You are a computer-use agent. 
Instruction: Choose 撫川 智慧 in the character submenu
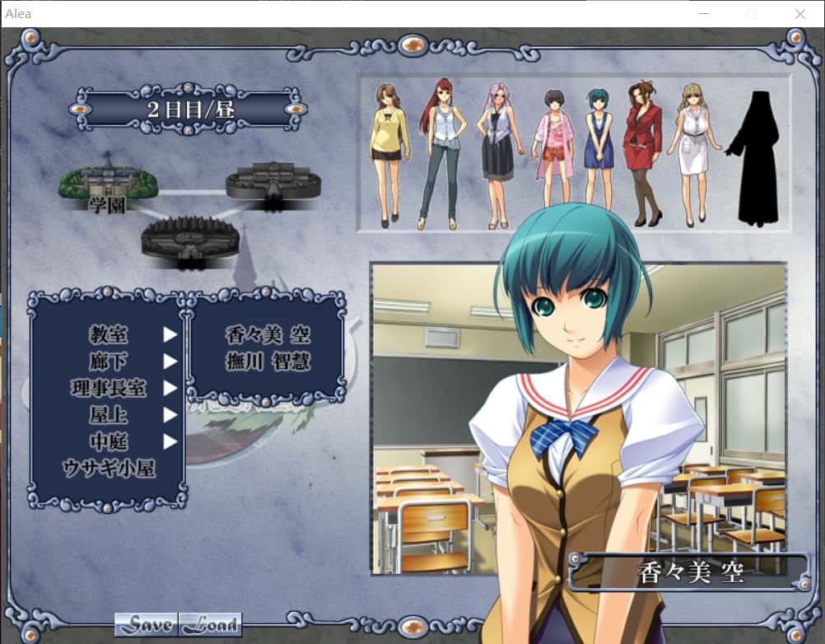(268, 362)
